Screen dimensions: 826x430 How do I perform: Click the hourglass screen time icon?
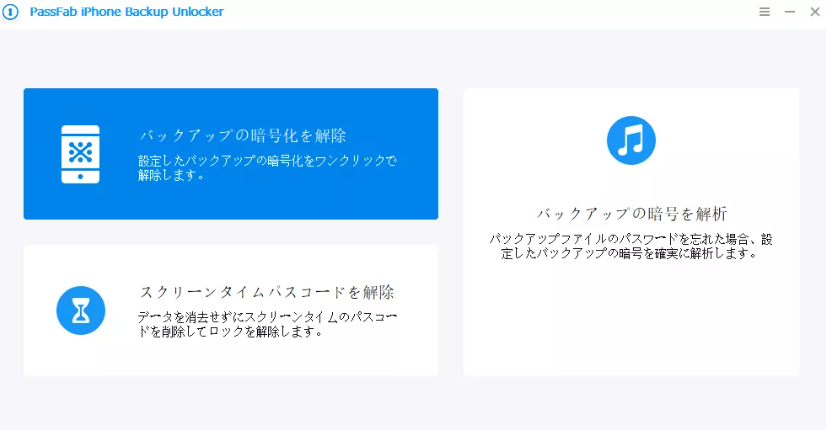(81, 310)
